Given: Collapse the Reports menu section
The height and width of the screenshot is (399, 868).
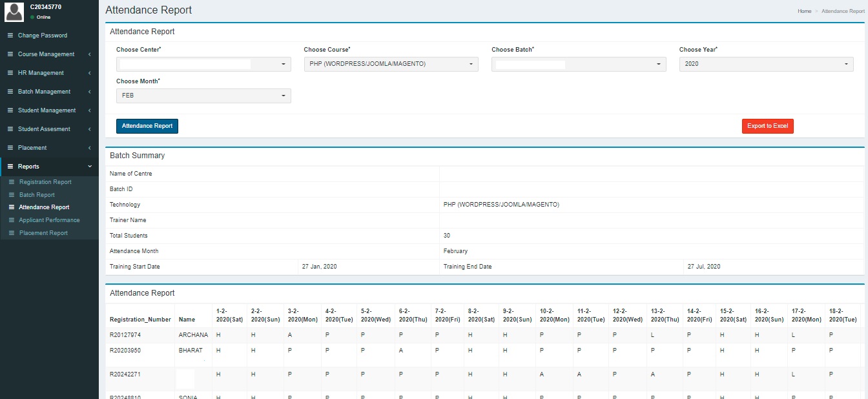Looking at the screenshot, I should [x=49, y=167].
